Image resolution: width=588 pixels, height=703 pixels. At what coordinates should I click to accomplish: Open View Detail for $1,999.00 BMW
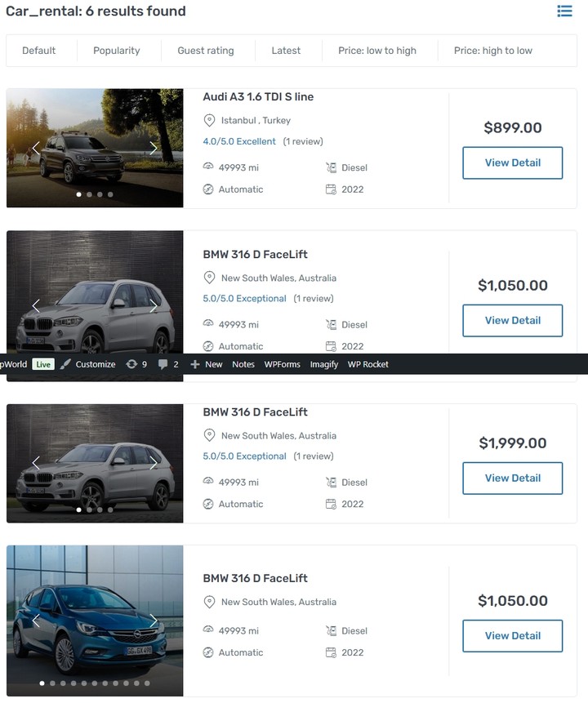(x=512, y=478)
